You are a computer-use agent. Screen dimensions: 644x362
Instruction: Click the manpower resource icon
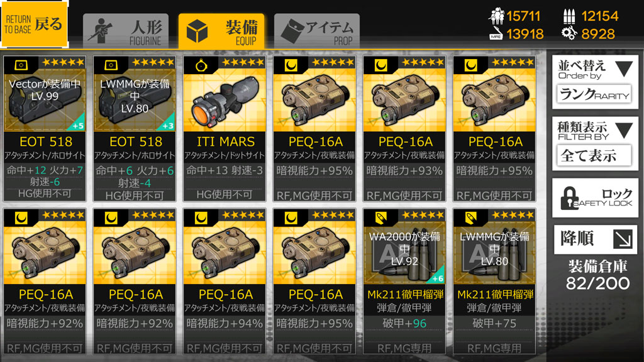[496, 16]
